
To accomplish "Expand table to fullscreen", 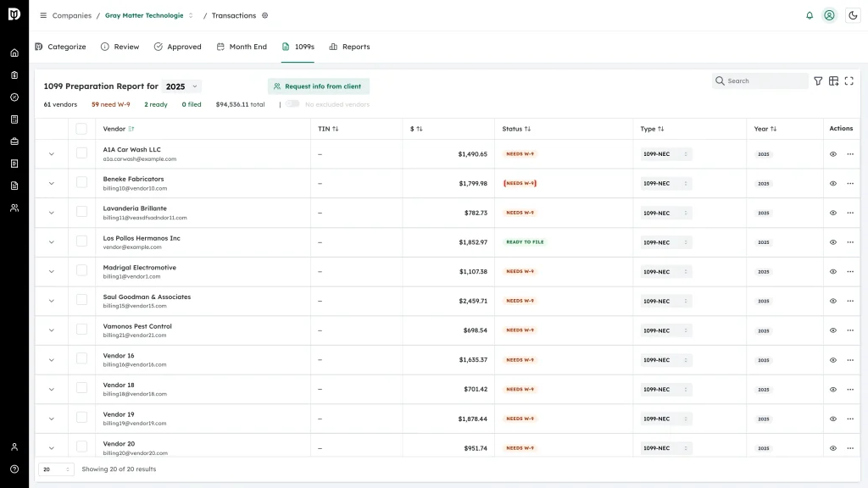I will 849,80.
